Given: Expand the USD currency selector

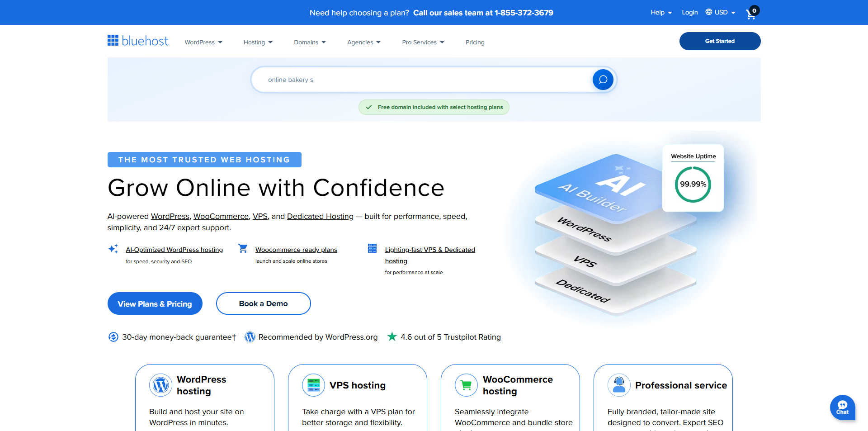Looking at the screenshot, I should 733,12.
